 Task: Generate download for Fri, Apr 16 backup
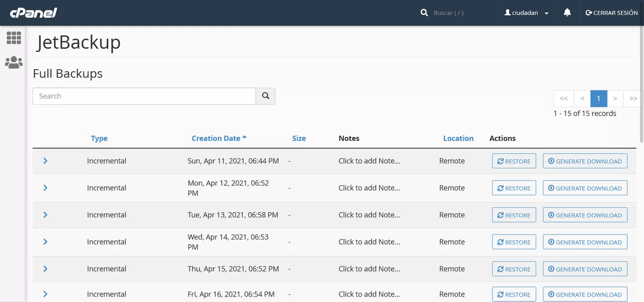(x=585, y=294)
